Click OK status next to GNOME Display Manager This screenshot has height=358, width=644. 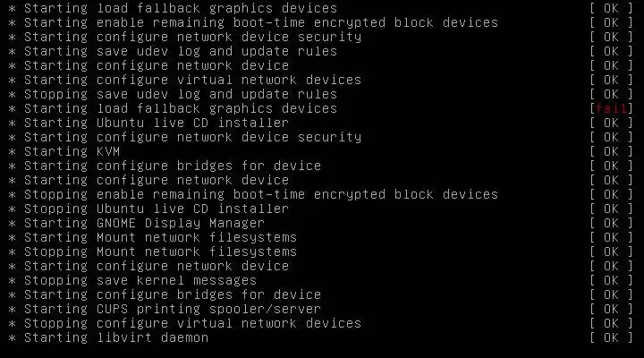(x=611, y=223)
